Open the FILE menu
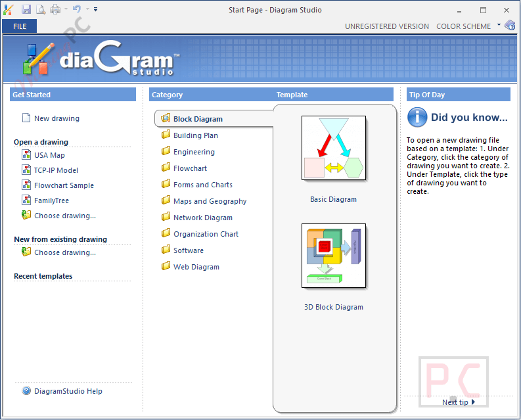 20,26
